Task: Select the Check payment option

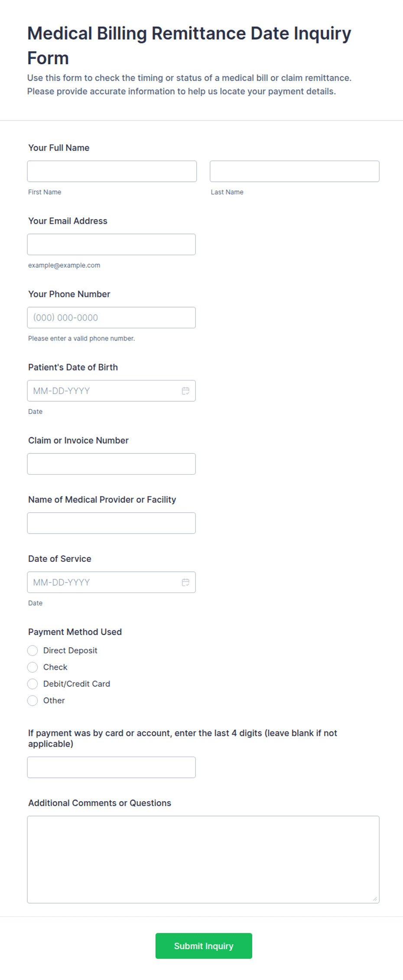Action: pos(32,667)
